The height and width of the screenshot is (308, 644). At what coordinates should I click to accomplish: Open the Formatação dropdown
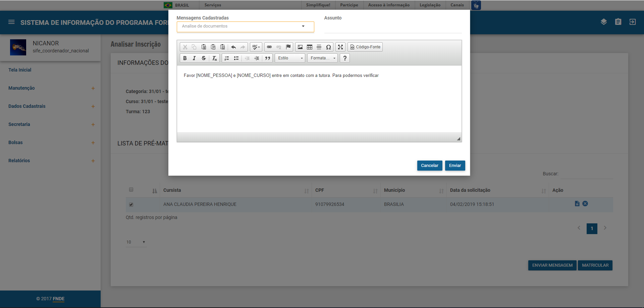click(x=323, y=58)
